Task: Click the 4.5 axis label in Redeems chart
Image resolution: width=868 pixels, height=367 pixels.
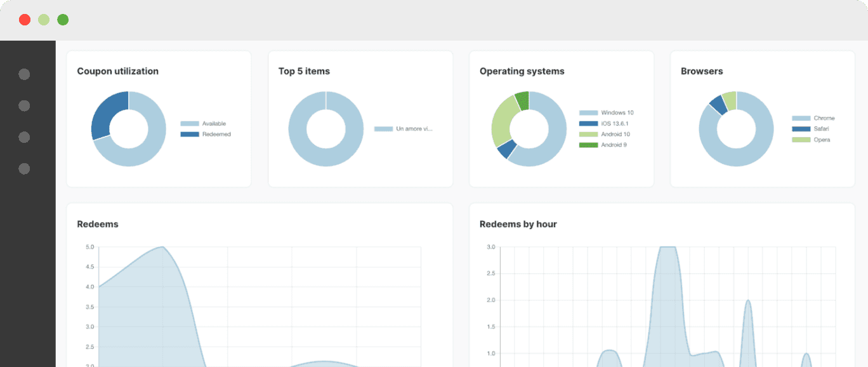Action: pyautogui.click(x=89, y=267)
